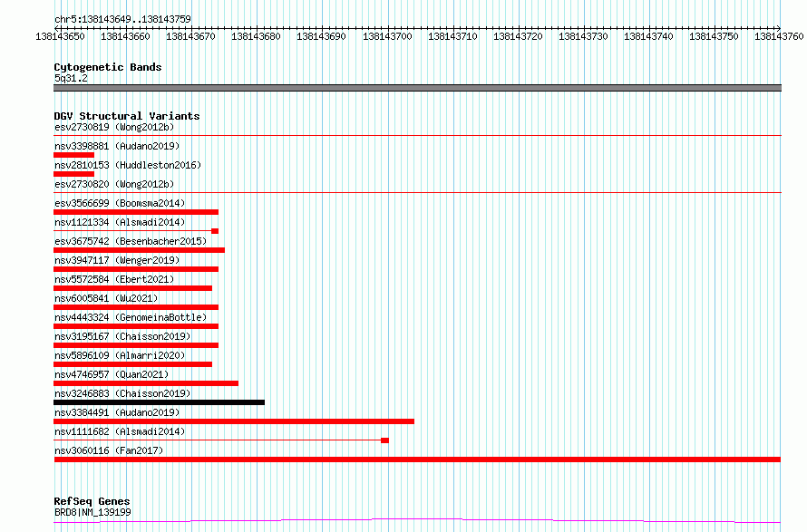Click the red bar under nsv3398881
Viewport: 807px width, 532px height.
(73, 155)
